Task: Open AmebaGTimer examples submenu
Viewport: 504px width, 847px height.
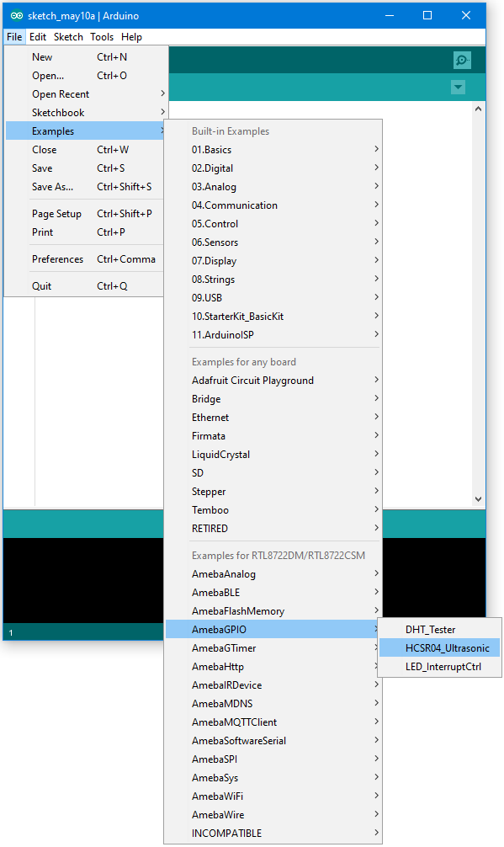Action: click(x=273, y=648)
